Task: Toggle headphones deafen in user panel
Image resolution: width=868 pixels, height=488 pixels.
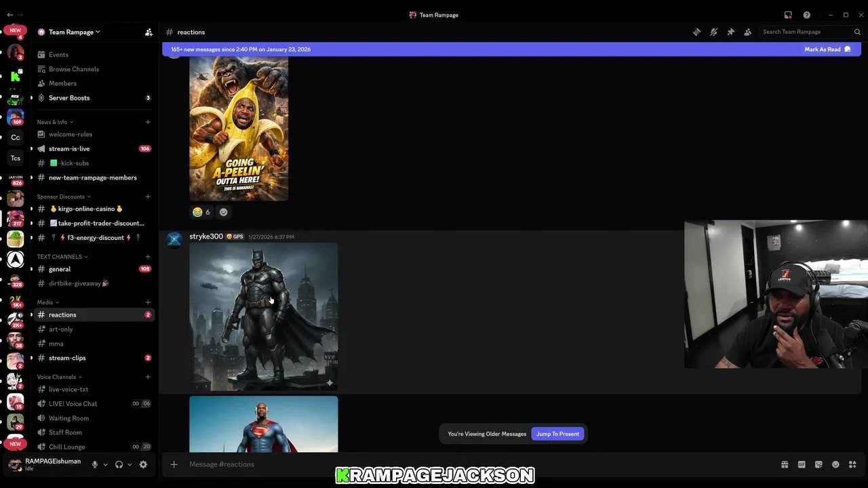Action: click(119, 464)
